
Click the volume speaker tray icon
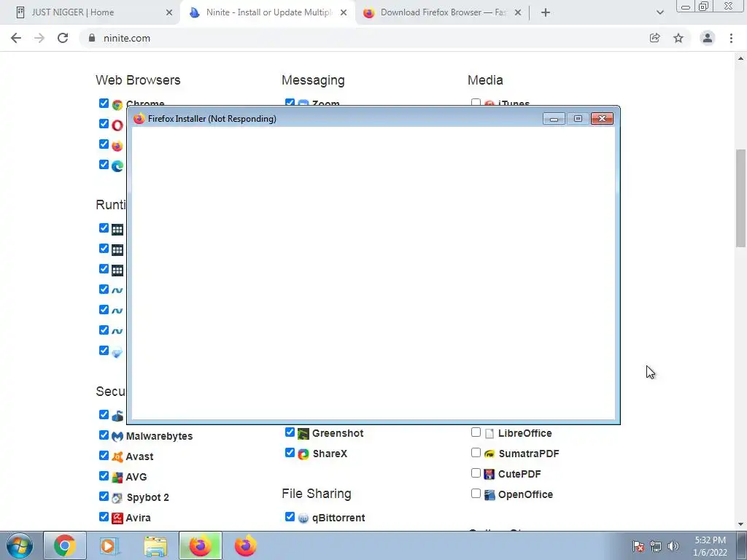pyautogui.click(x=673, y=546)
